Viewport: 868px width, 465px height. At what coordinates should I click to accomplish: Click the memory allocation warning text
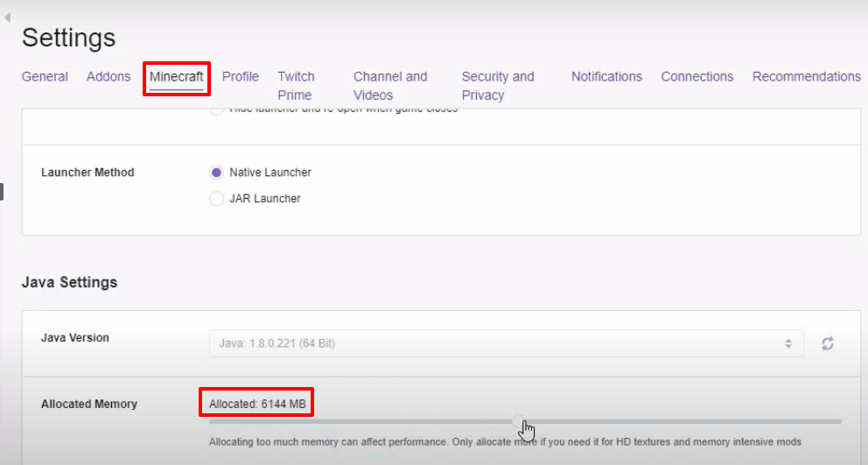(x=505, y=441)
